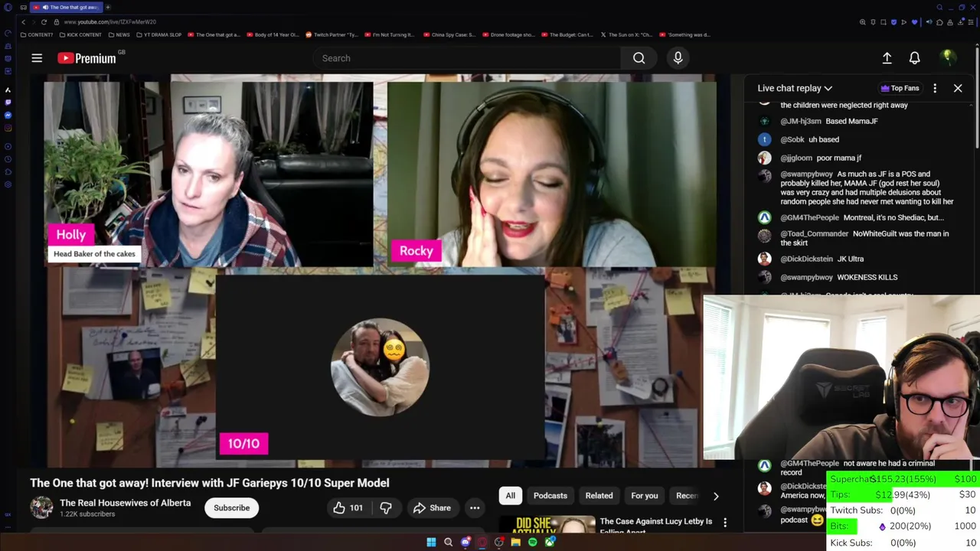Share the video
The image size is (980, 551).
coord(432,507)
